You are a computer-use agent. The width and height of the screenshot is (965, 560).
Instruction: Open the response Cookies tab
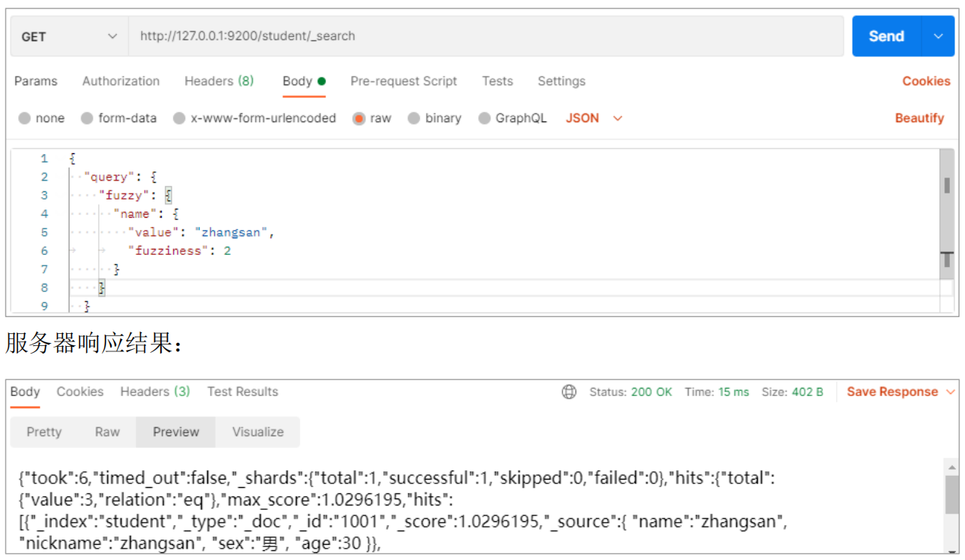(80, 392)
